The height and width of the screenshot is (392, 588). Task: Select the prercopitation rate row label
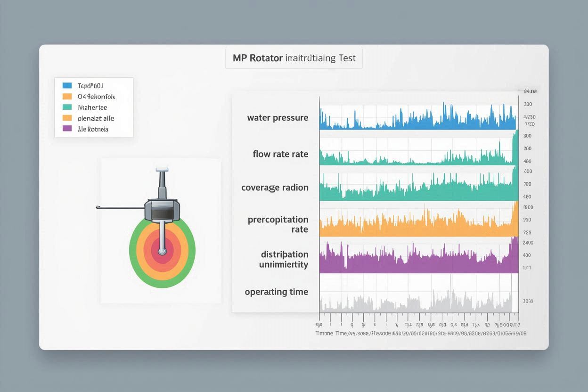(x=278, y=224)
